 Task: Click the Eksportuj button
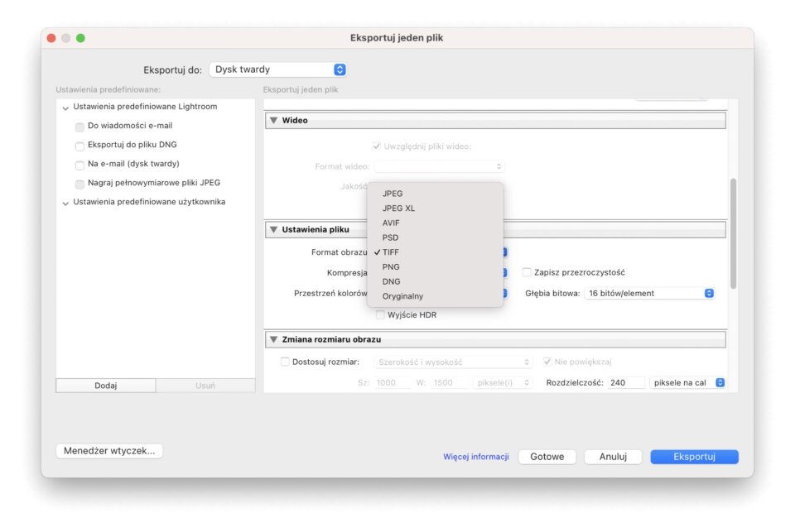point(694,457)
